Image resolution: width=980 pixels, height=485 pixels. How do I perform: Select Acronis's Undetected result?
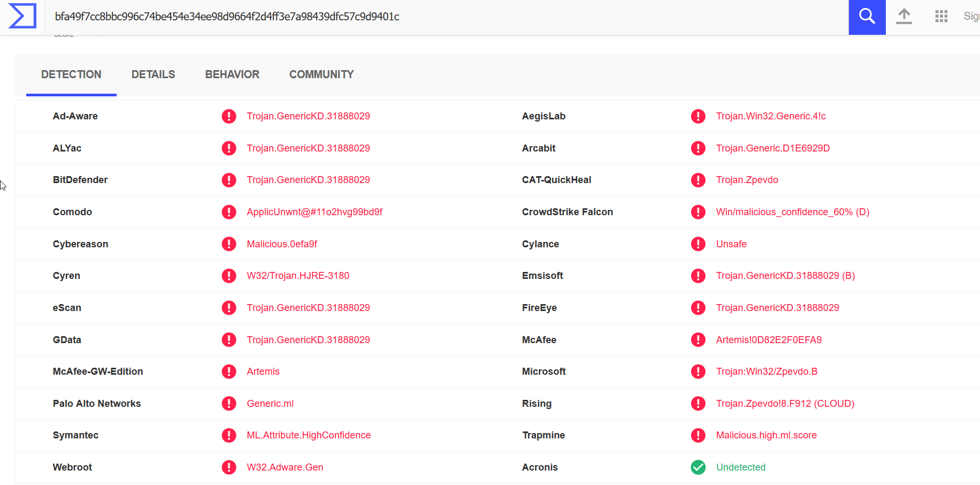point(741,467)
